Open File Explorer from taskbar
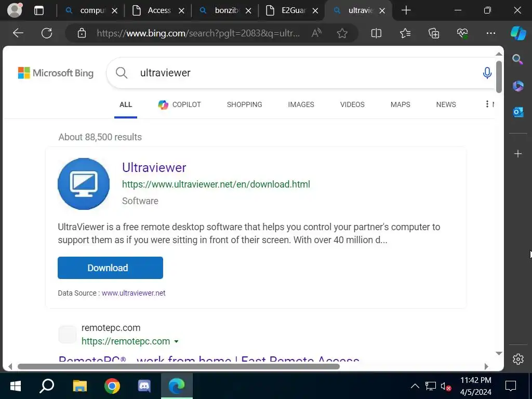The height and width of the screenshot is (399, 532). (79, 386)
